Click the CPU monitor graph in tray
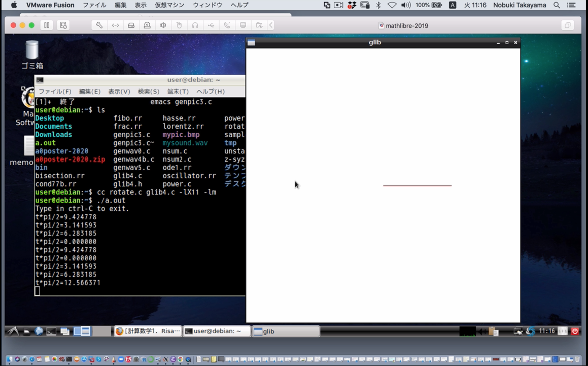 (x=468, y=331)
